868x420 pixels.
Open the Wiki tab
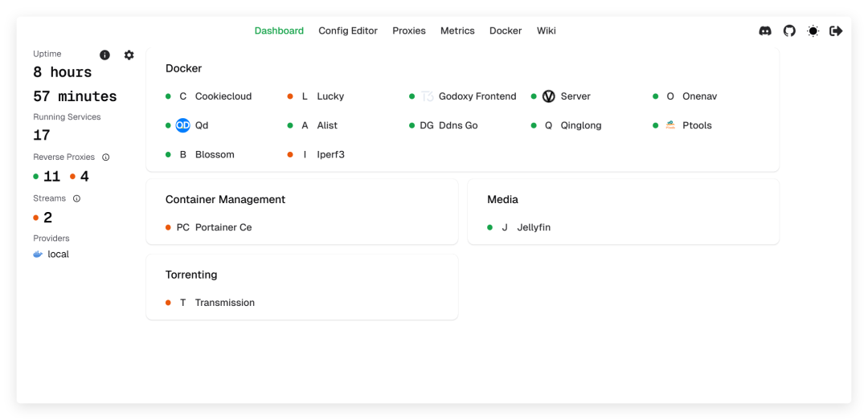[547, 31]
